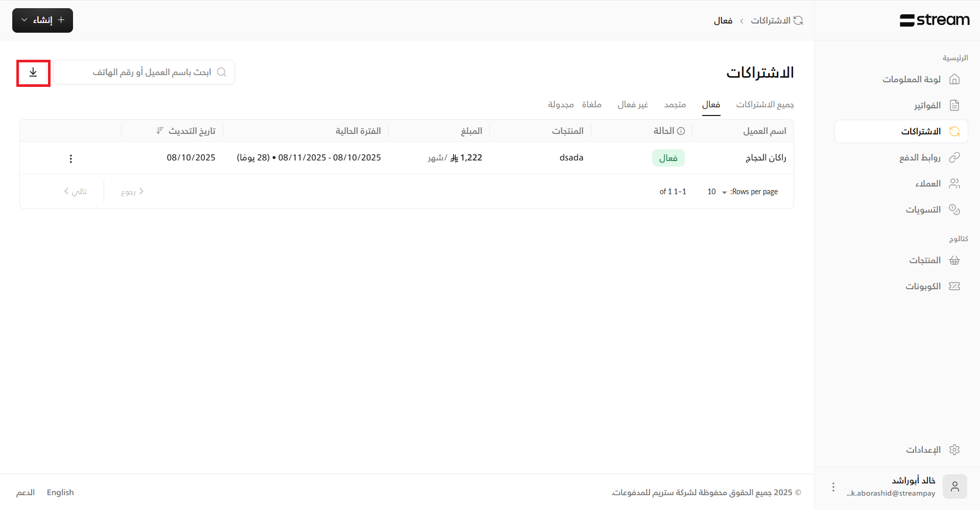Viewport: 980px width, 510px height.
Task: Expand the Rows per page dropdown
Action: [x=717, y=192]
